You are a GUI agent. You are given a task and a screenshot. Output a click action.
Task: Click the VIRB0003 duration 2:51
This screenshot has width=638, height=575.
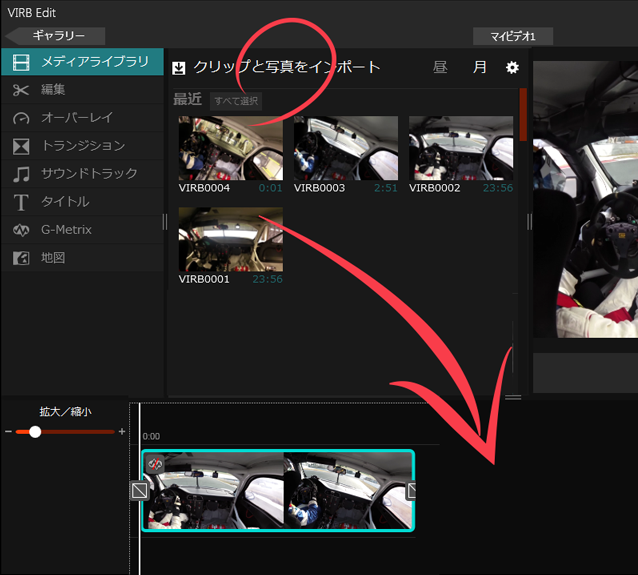(x=386, y=188)
